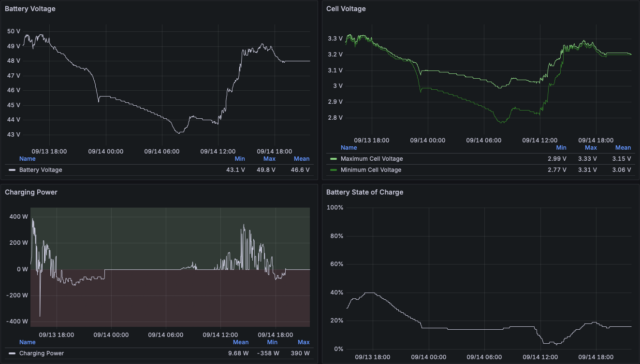
Task: Toggle Charging Power series label in legend
Action: pos(41,353)
